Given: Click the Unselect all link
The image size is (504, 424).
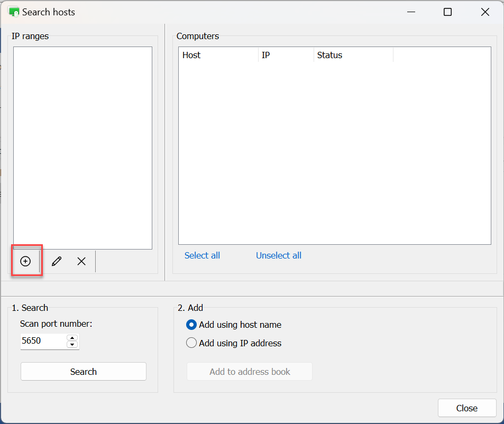Looking at the screenshot, I should click(279, 255).
